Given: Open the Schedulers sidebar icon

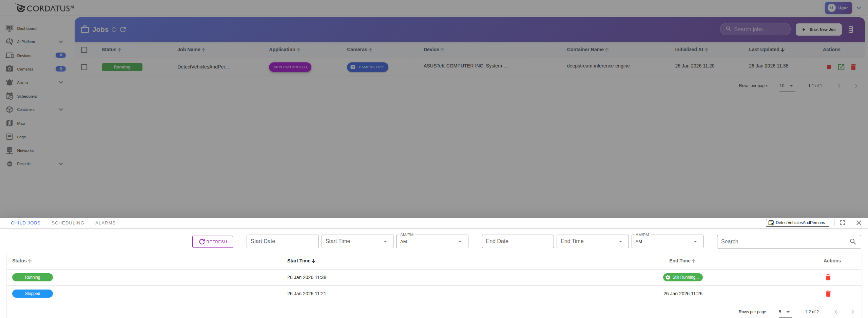Looking at the screenshot, I should tap(9, 96).
